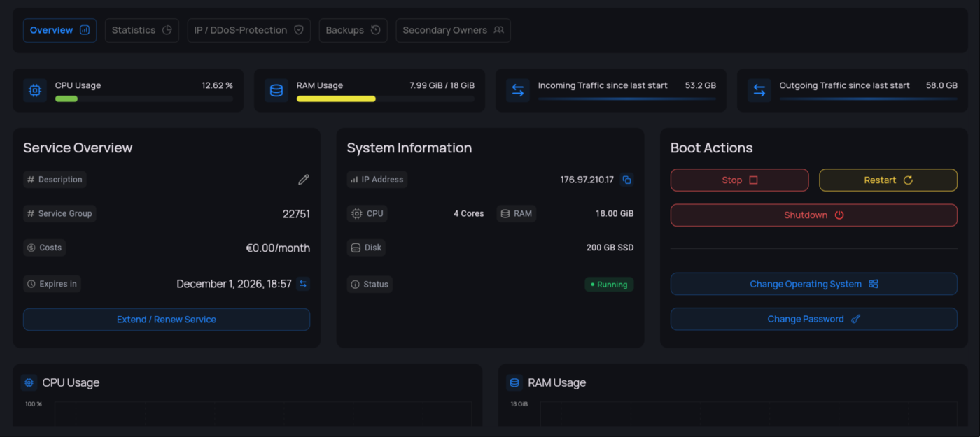This screenshot has height=437, width=980.
Task: Click the Service Overview heading
Action: [78, 148]
